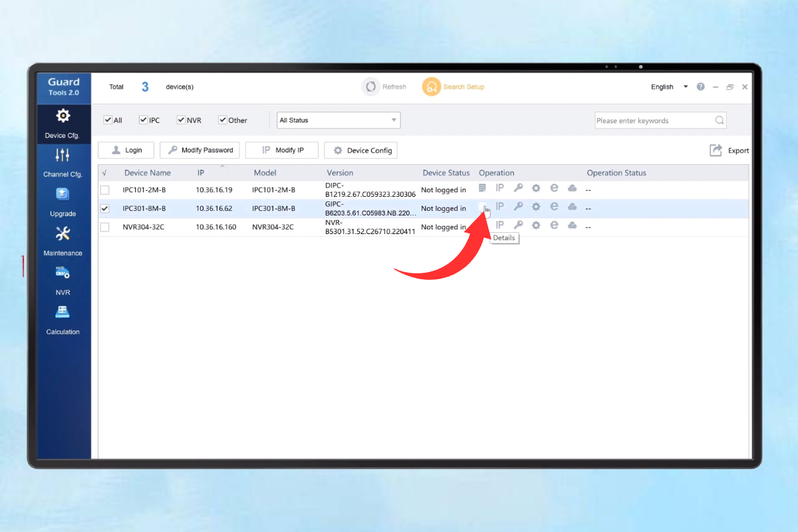The image size is (798, 532).
Task: Uncheck the IPC301-8M-B row checkbox
Action: point(104,209)
